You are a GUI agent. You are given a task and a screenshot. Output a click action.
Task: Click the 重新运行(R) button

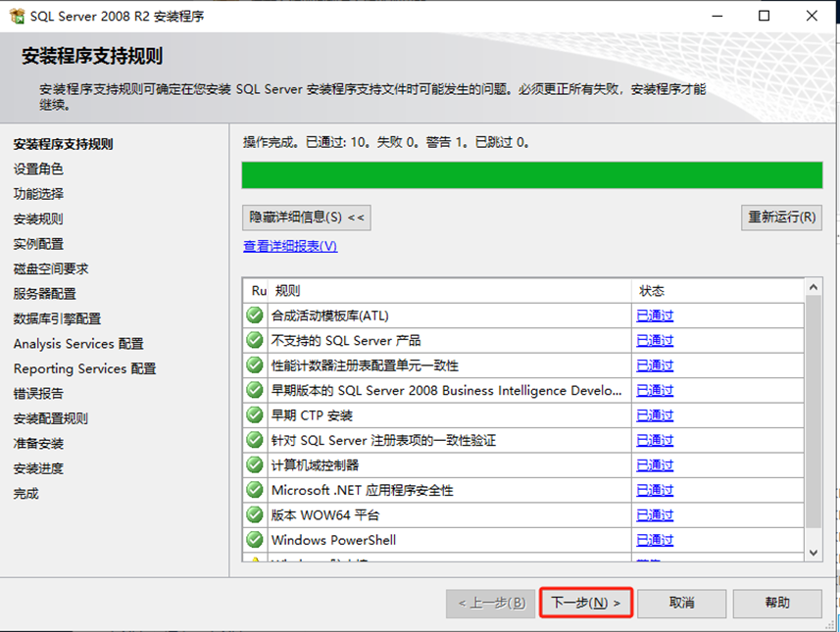click(x=781, y=218)
